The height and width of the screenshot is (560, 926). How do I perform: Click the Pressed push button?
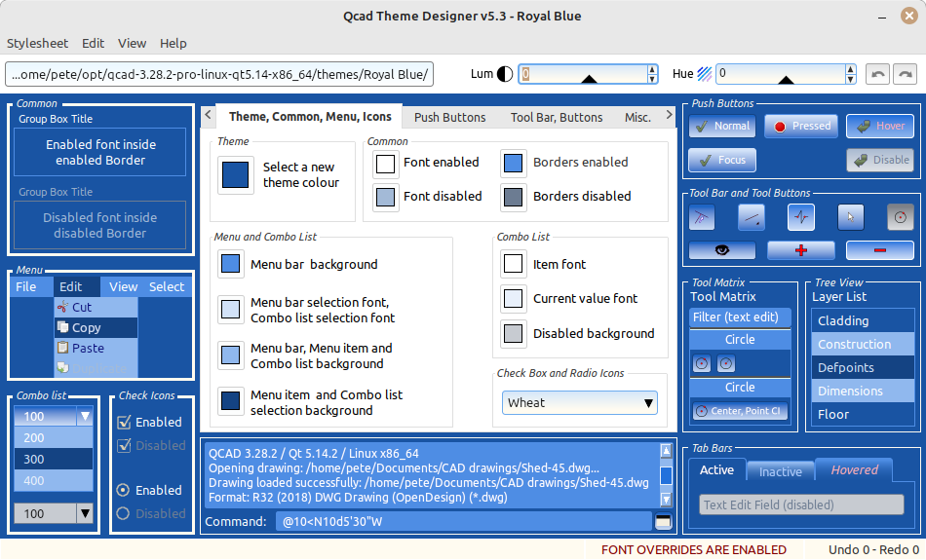tap(801, 126)
